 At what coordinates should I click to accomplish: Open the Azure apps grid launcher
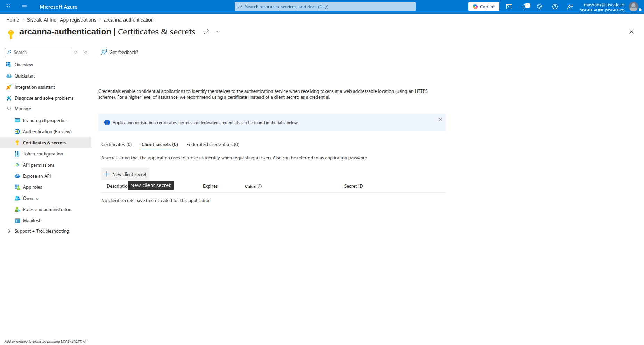click(x=8, y=7)
